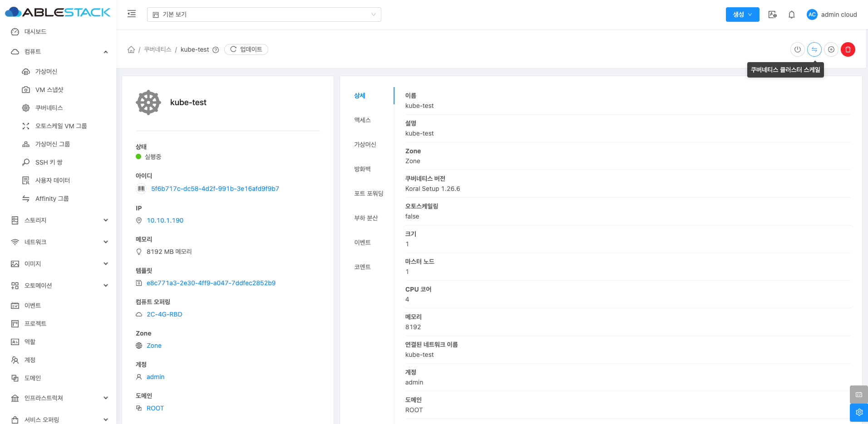Open the 생성 create dropdown button
Screen dimensions: 868x424
(742, 15)
